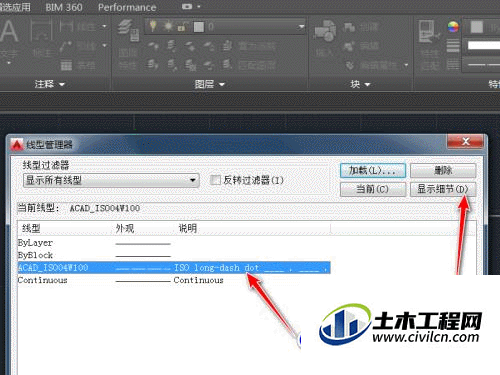Open the leader dropdown arrow
This screenshot has width=500, height=375.
104,45
